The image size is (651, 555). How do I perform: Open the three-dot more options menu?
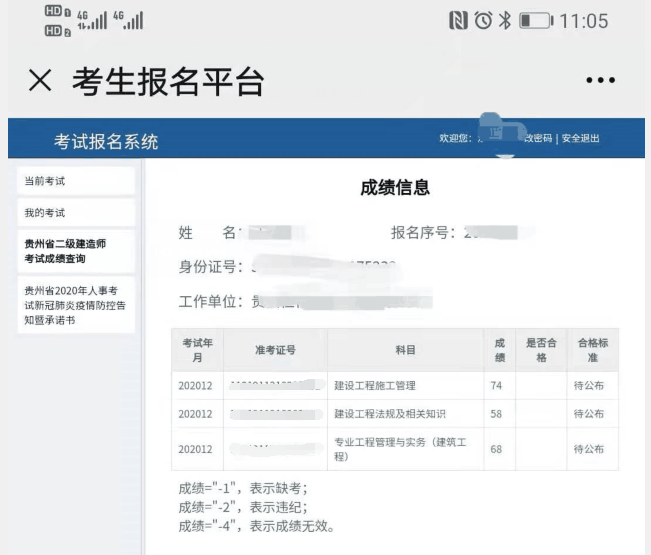(600, 82)
